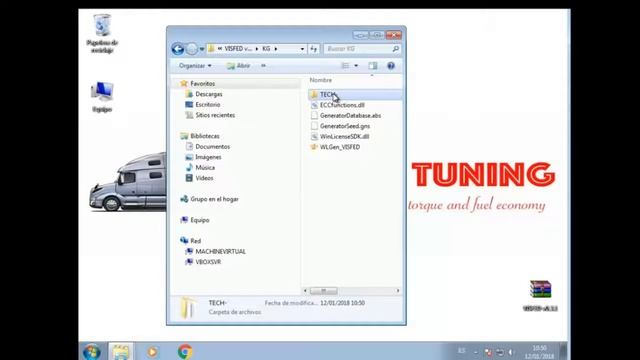Show more toolbar commands chevron
This screenshot has height=360, width=640.
(x=263, y=66)
